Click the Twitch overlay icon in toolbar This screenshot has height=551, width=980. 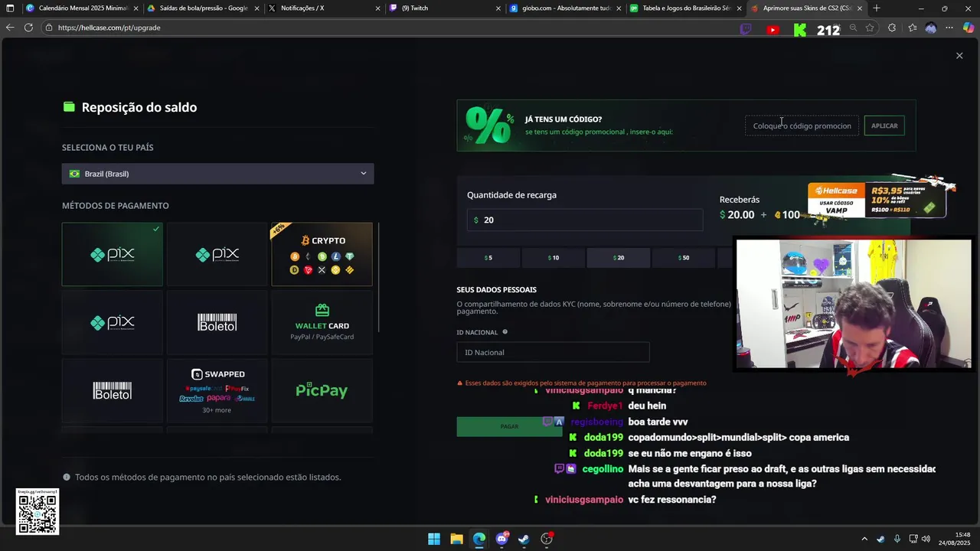pyautogui.click(x=746, y=29)
